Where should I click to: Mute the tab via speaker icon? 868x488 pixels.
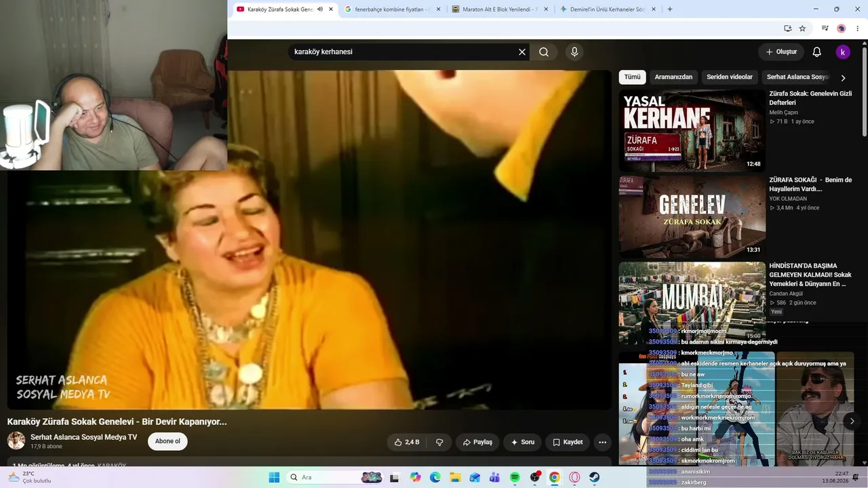320,9
